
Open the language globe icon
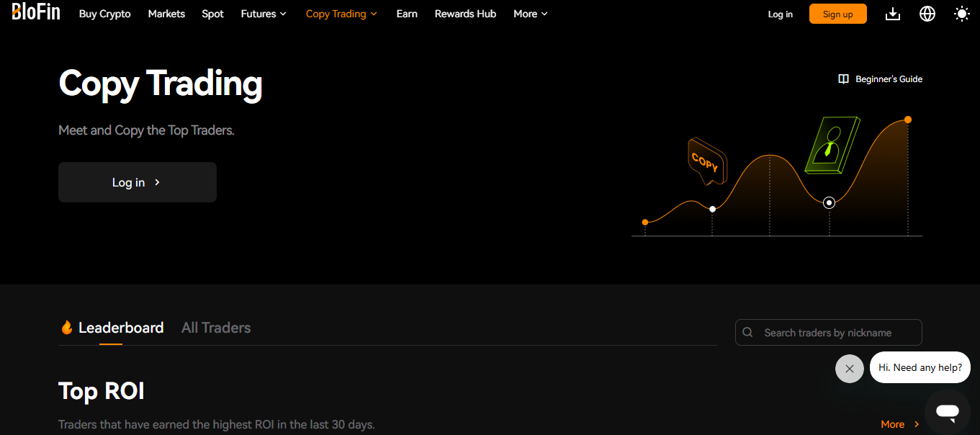click(927, 14)
